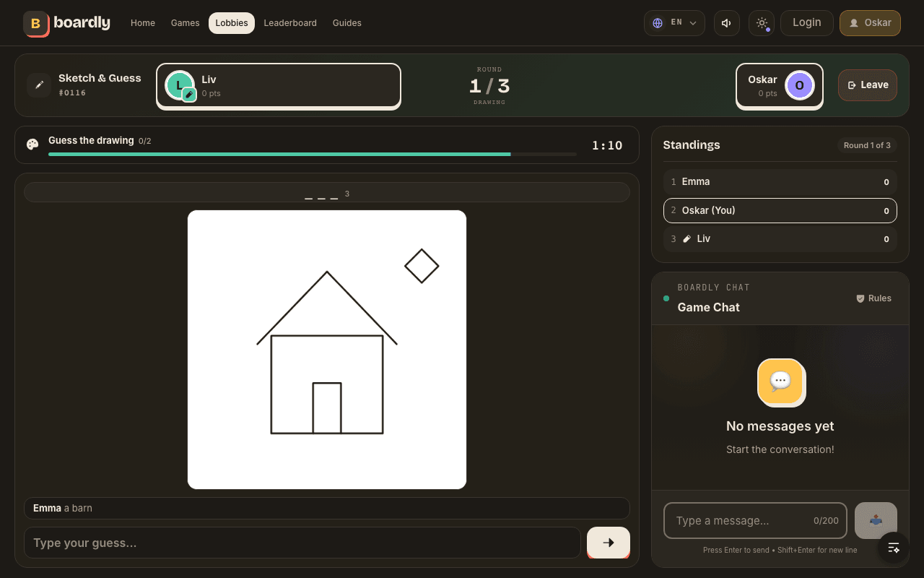This screenshot has height=578, width=924.
Task: Click the boardly logo icon
Action: pos(35,23)
